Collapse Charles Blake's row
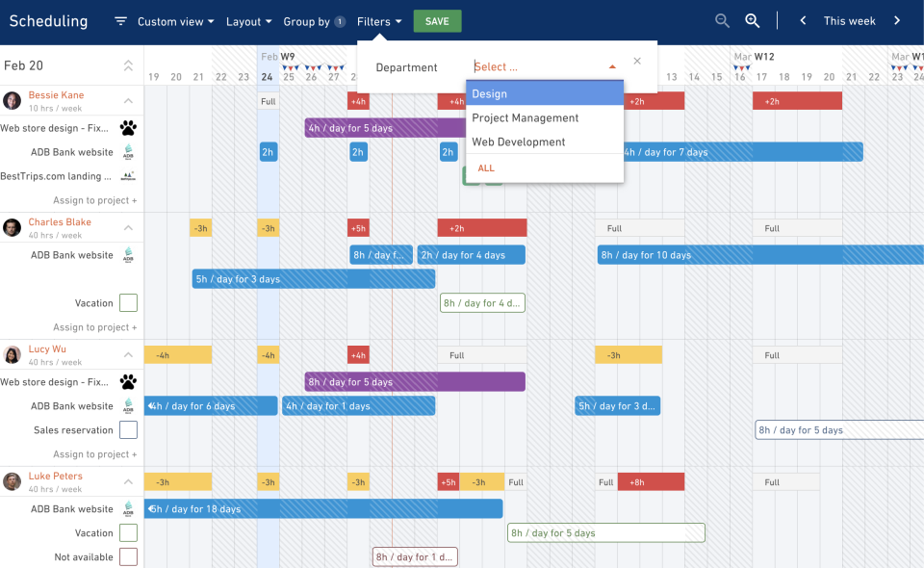924x568 pixels. tap(128, 228)
